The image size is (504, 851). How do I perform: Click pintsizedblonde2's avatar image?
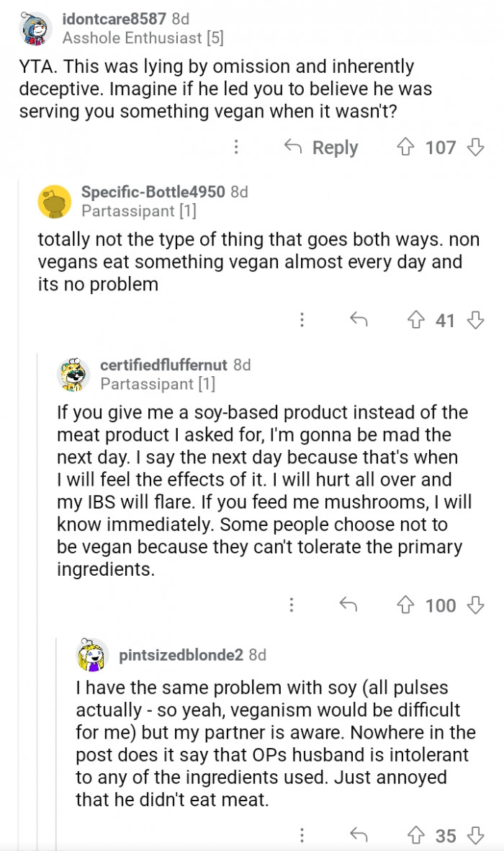click(x=93, y=655)
